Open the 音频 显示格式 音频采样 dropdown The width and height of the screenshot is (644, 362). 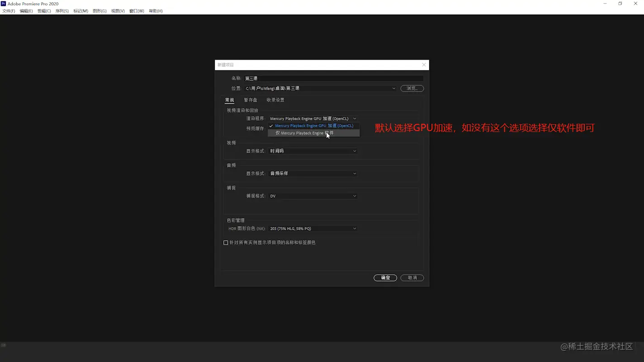[313, 174]
